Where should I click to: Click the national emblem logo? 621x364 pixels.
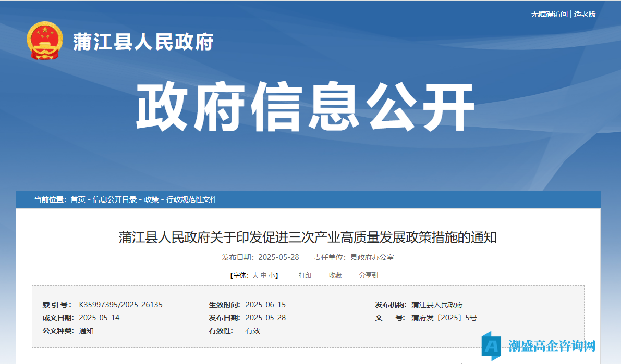click(44, 41)
